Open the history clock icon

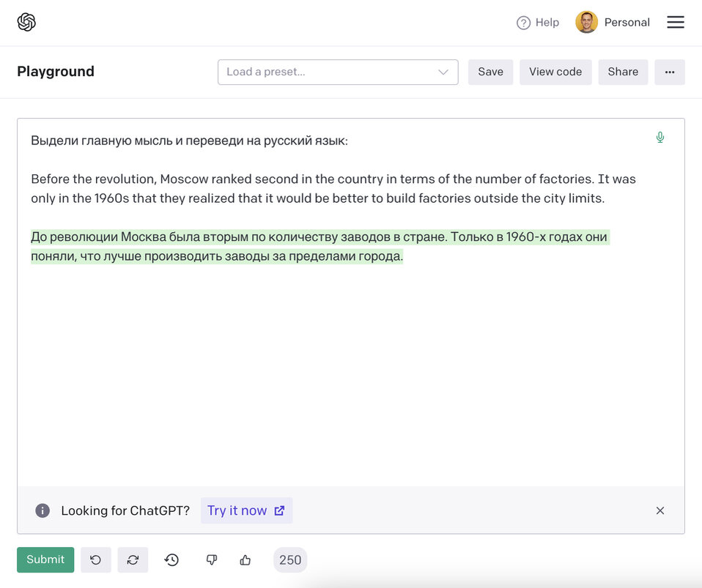(x=171, y=559)
